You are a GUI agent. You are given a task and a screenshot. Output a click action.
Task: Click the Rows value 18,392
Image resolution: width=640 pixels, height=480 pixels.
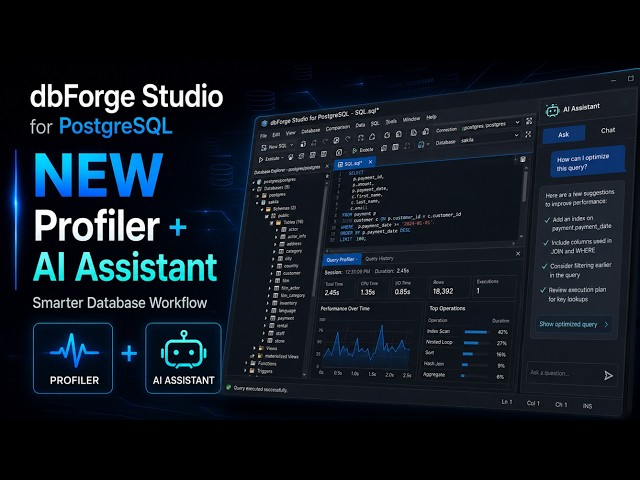coord(443,291)
